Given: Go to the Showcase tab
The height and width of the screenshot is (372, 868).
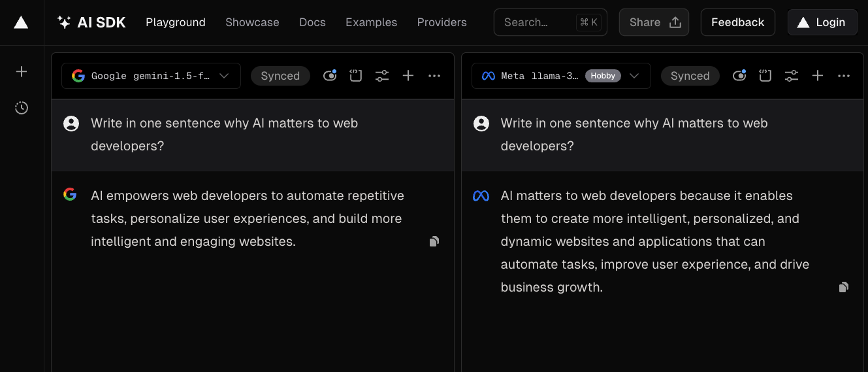Looking at the screenshot, I should [252, 22].
